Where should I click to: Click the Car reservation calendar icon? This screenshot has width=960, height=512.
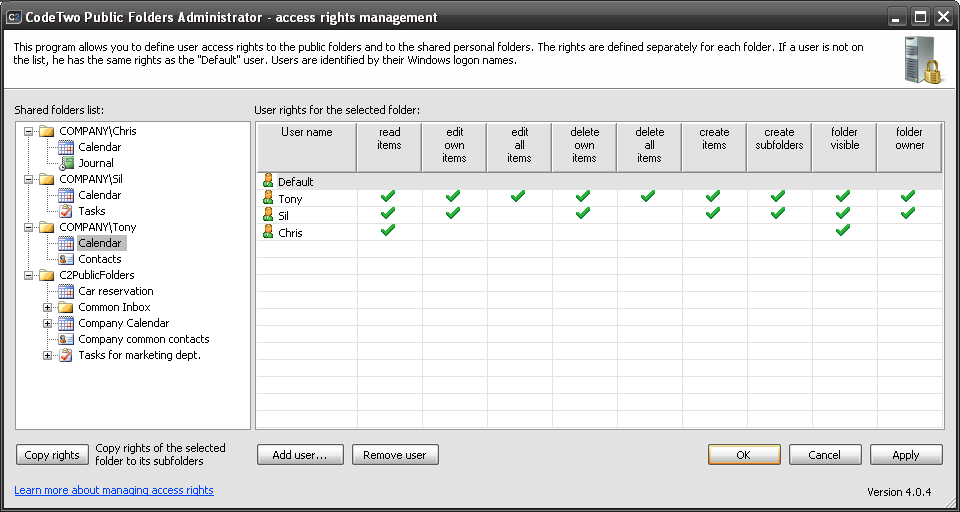[x=66, y=291]
